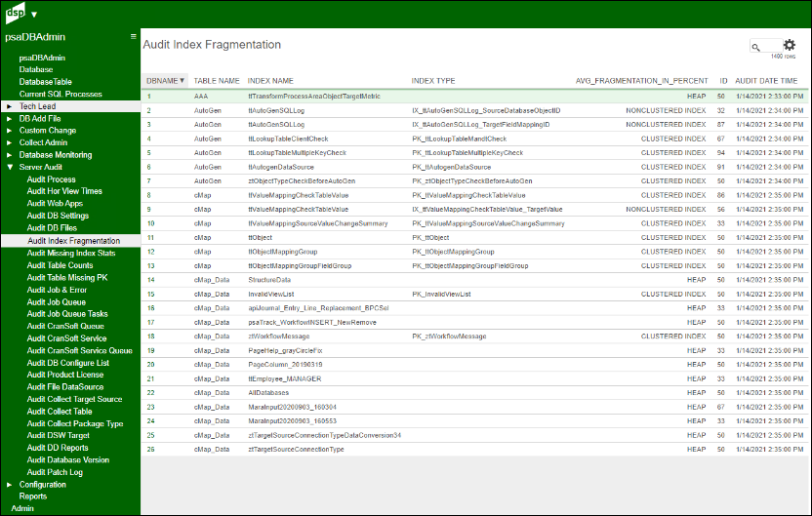This screenshot has width=812, height=516.
Task: Open Audit DB Configure List
Action: pyautogui.click(x=68, y=363)
